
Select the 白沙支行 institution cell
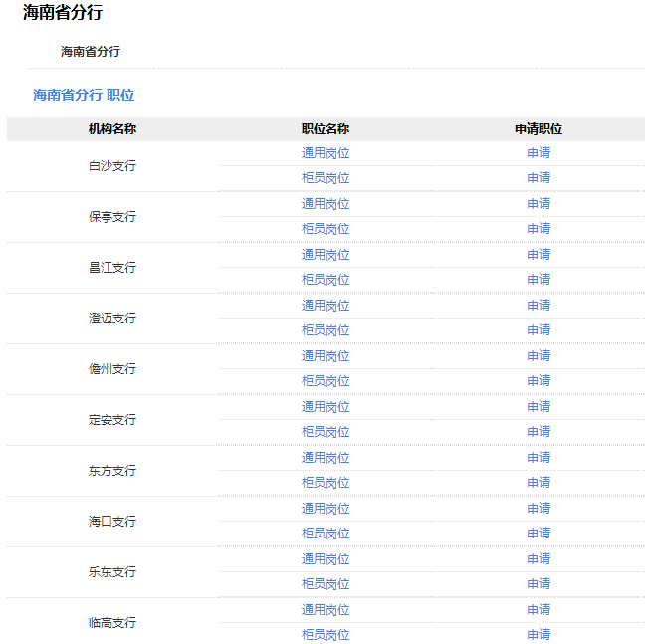click(112, 166)
